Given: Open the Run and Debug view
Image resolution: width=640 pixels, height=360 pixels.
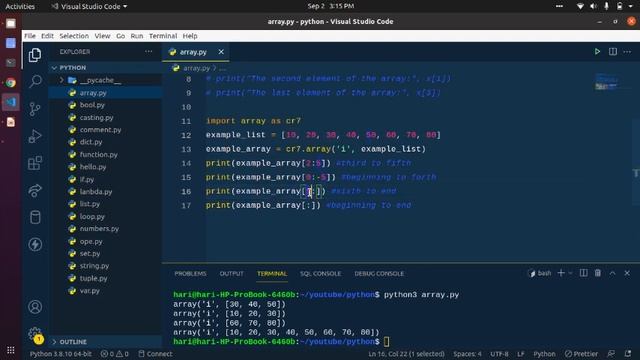Looking at the screenshot, I should tap(35, 136).
